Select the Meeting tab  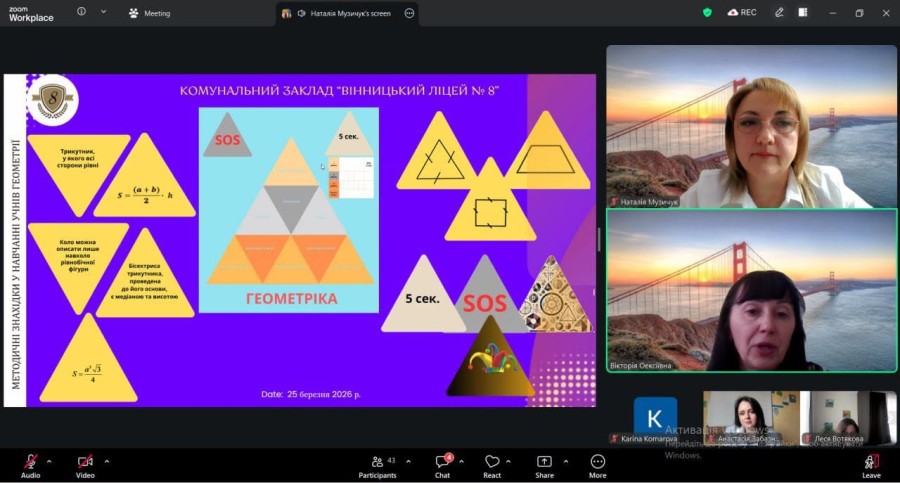pos(150,13)
